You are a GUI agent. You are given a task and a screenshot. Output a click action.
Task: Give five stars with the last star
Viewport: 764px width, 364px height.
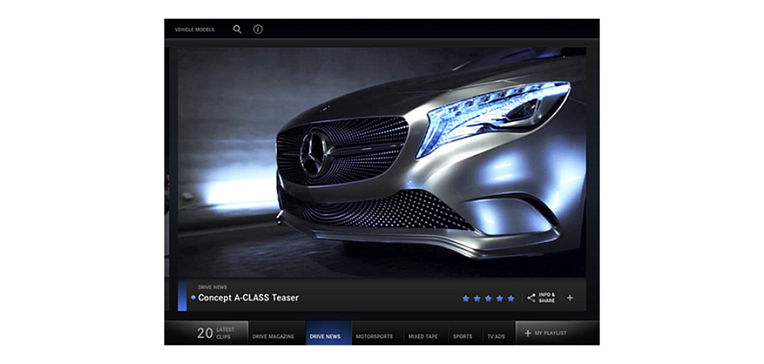point(511,298)
